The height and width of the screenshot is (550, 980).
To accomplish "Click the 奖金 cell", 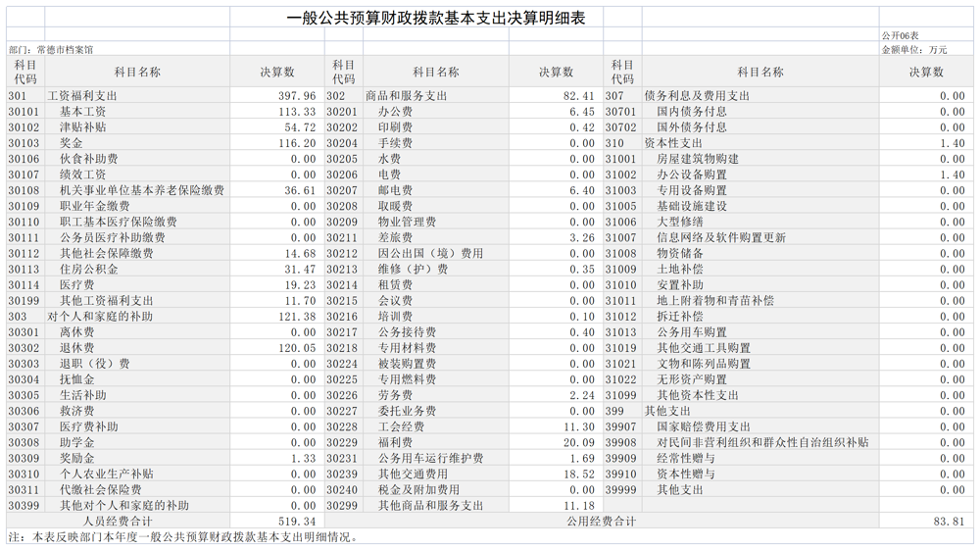I will tap(72, 143).
